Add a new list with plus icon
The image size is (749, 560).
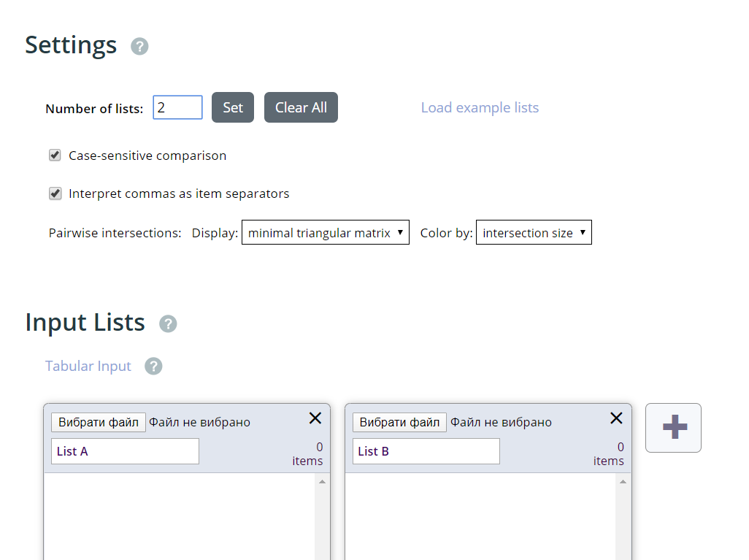(x=673, y=427)
